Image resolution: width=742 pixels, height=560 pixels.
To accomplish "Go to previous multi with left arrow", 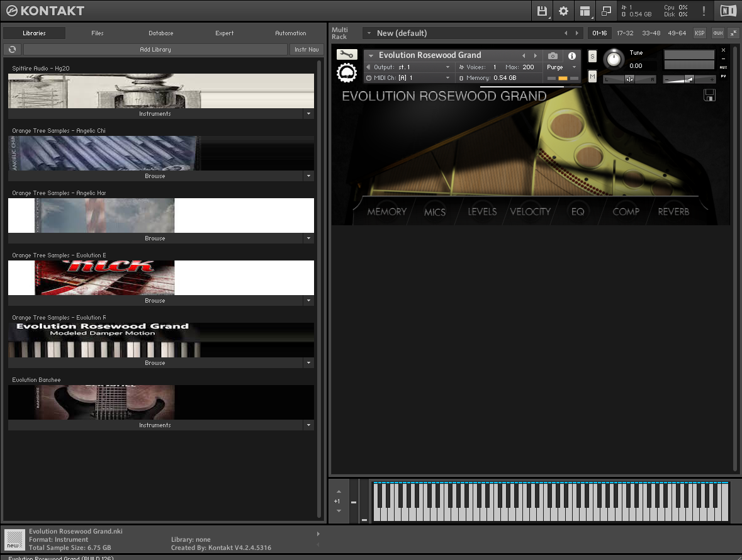I will (x=566, y=33).
